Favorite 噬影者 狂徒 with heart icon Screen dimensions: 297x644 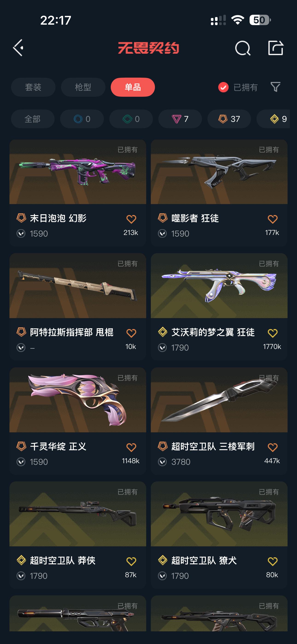(x=273, y=219)
